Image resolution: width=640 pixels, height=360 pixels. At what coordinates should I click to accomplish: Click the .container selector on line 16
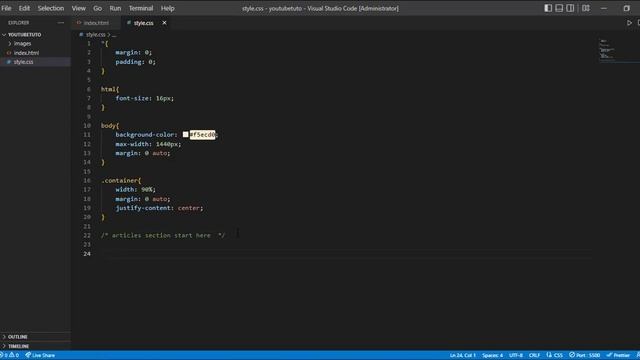(119, 180)
